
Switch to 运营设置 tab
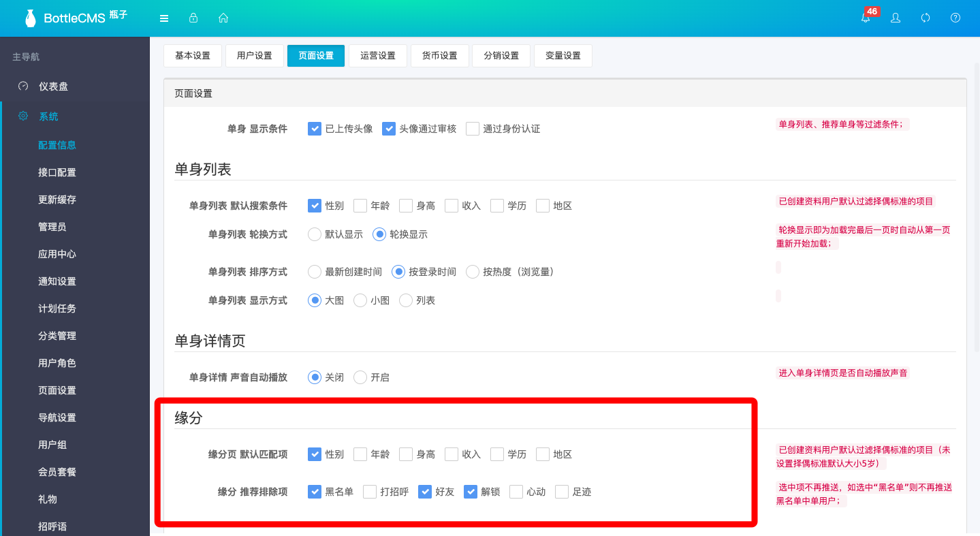pyautogui.click(x=377, y=56)
